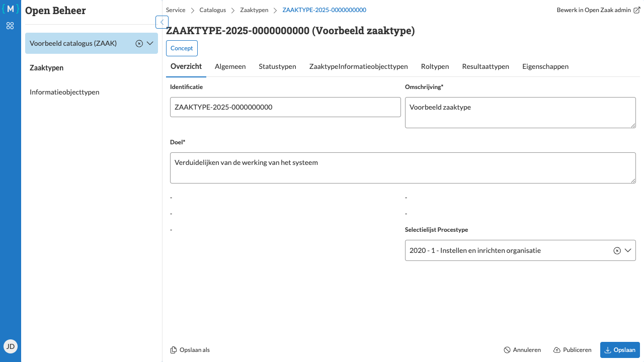Click ZAAKTYPE-2025-0000000000 breadcrumb
This screenshot has height=362, width=644.
coord(325,10)
